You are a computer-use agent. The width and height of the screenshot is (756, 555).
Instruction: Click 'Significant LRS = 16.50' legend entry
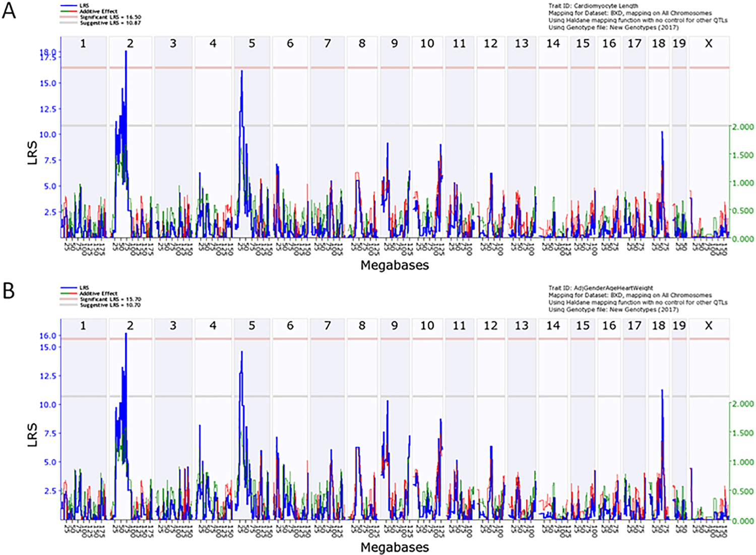point(110,17)
